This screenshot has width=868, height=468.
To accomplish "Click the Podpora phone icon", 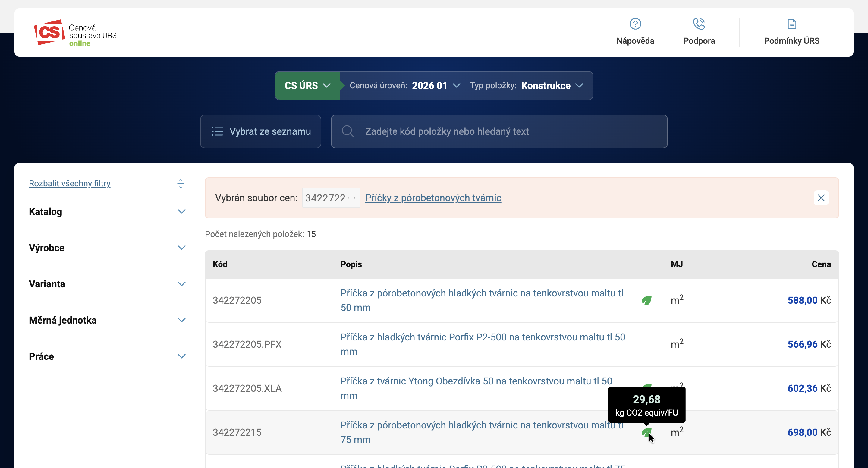I will (699, 24).
